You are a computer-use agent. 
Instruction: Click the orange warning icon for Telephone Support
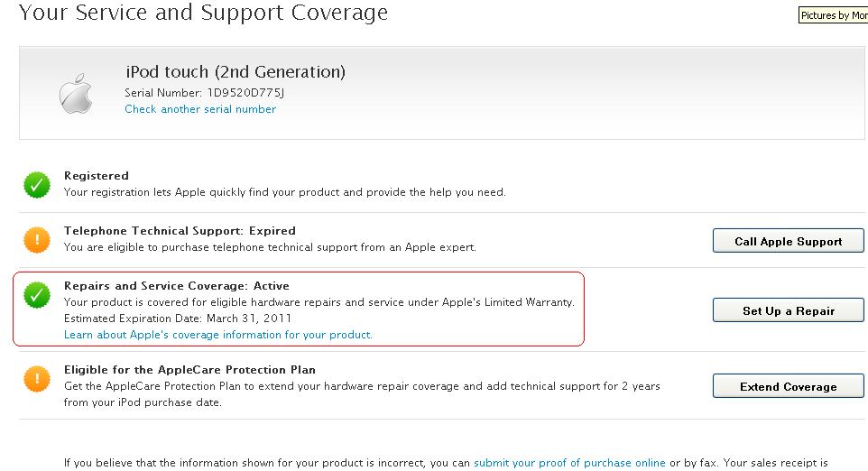(x=37, y=240)
